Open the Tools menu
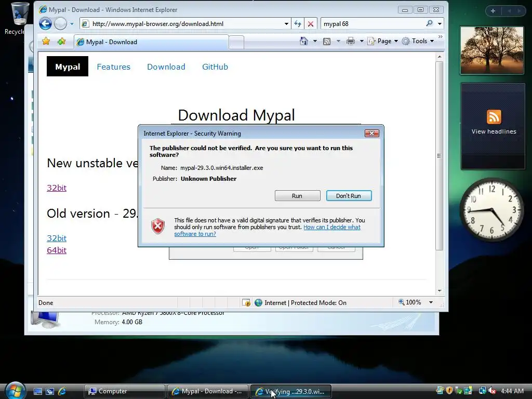 [418, 41]
